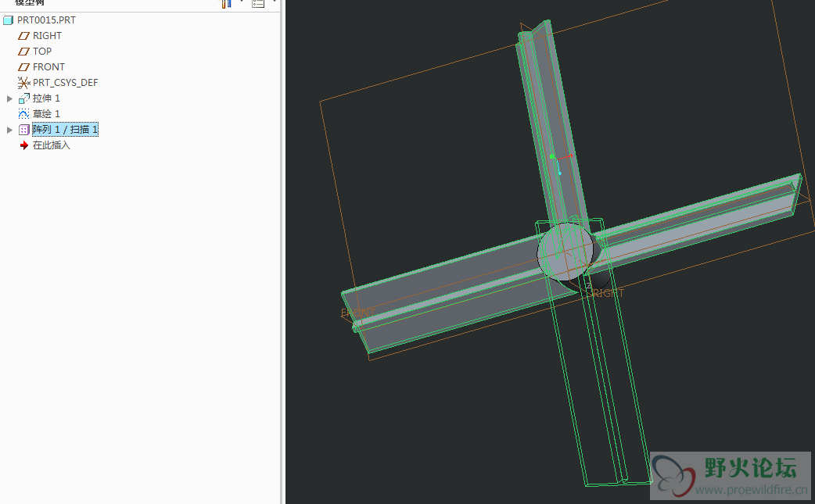Click the 草绘 1 sketch icon
815x504 pixels.
(x=23, y=114)
